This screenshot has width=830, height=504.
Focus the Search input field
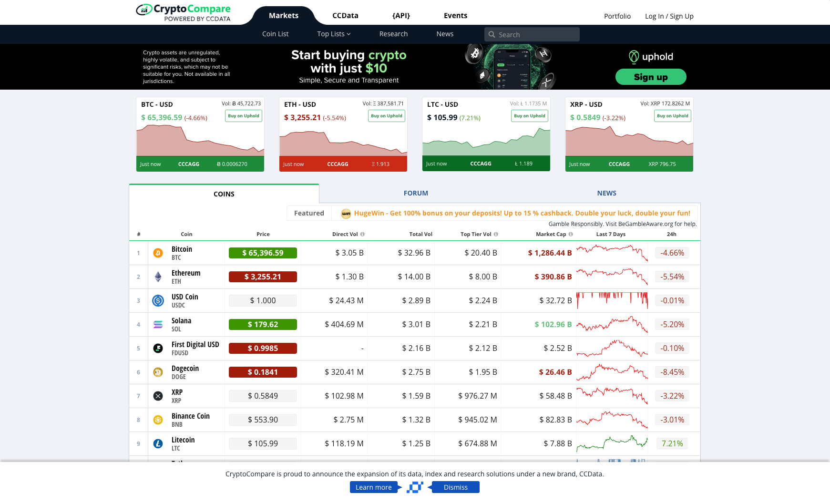(532, 34)
